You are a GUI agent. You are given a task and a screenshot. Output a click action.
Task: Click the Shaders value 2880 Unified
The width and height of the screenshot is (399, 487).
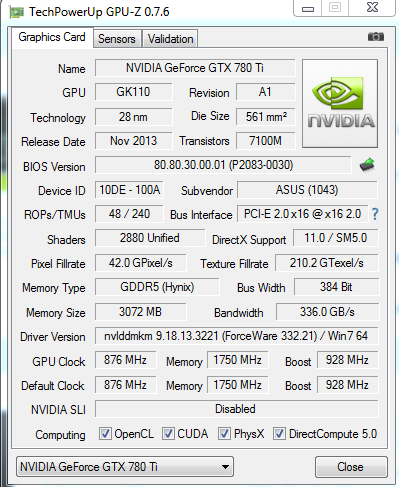150,238
